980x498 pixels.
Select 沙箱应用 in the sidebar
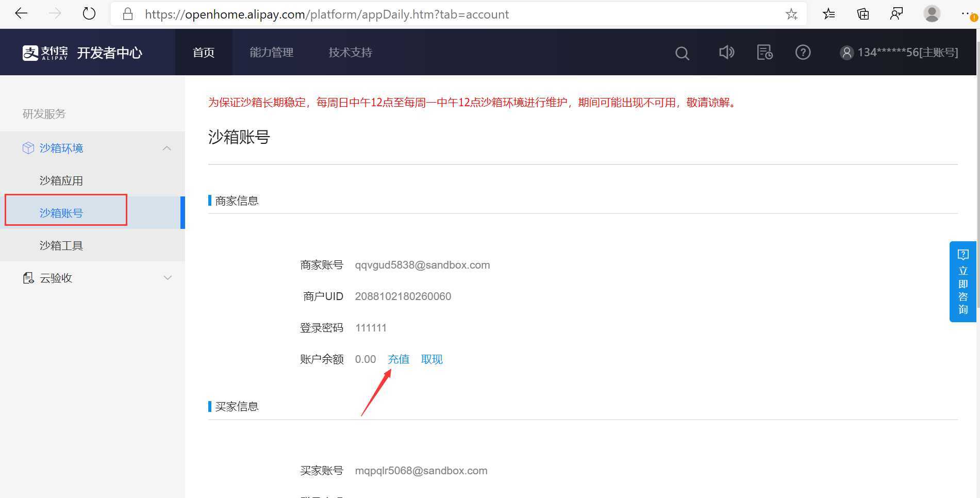click(61, 180)
